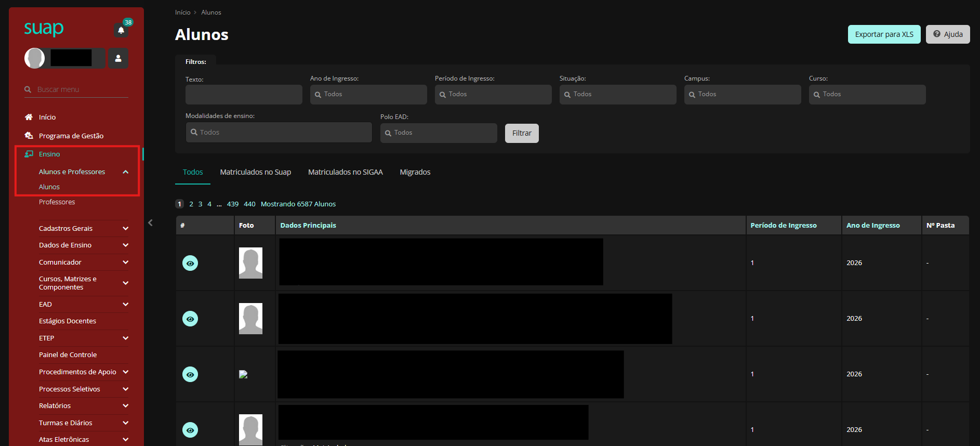
Task: Open the Campus filter dropdown
Action: coord(743,95)
